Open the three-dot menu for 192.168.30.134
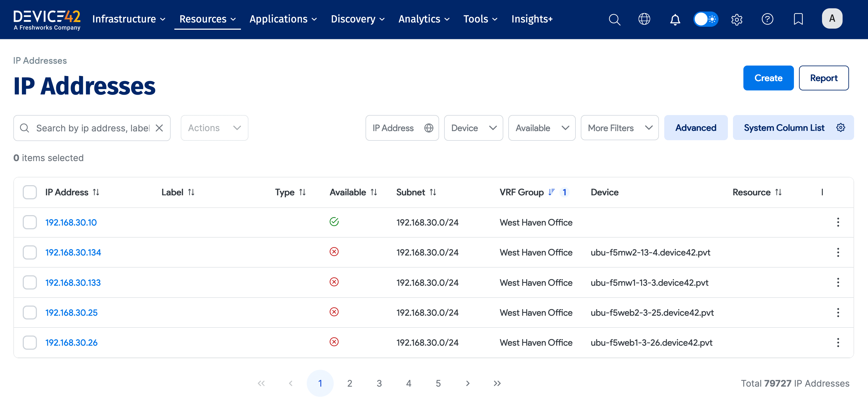This screenshot has width=868, height=419. 838,252
